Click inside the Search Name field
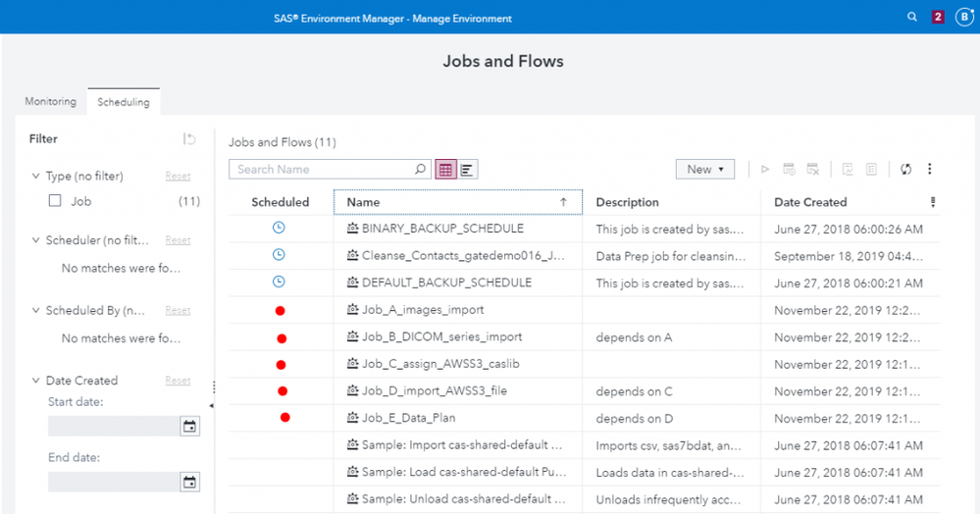This screenshot has width=980, height=514. point(322,170)
